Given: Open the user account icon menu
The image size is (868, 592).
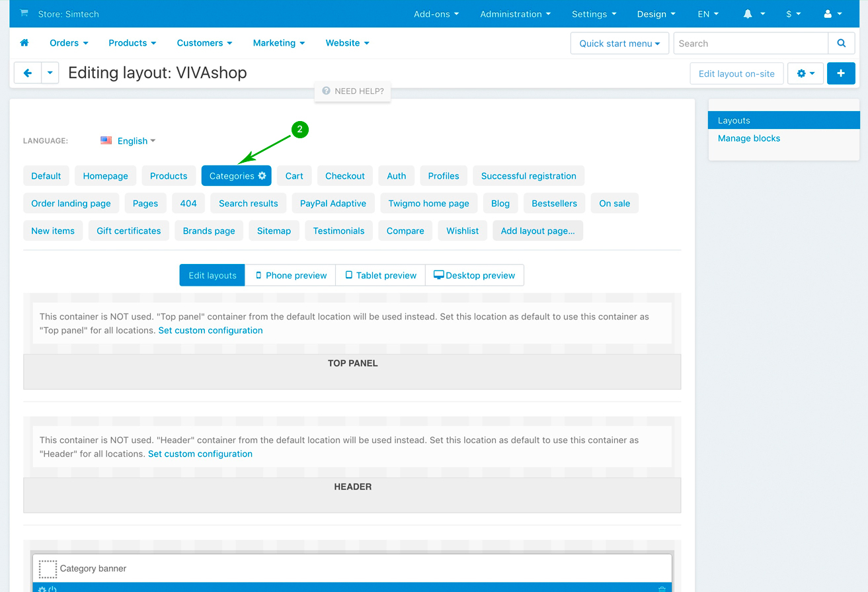Looking at the screenshot, I should click(x=832, y=14).
